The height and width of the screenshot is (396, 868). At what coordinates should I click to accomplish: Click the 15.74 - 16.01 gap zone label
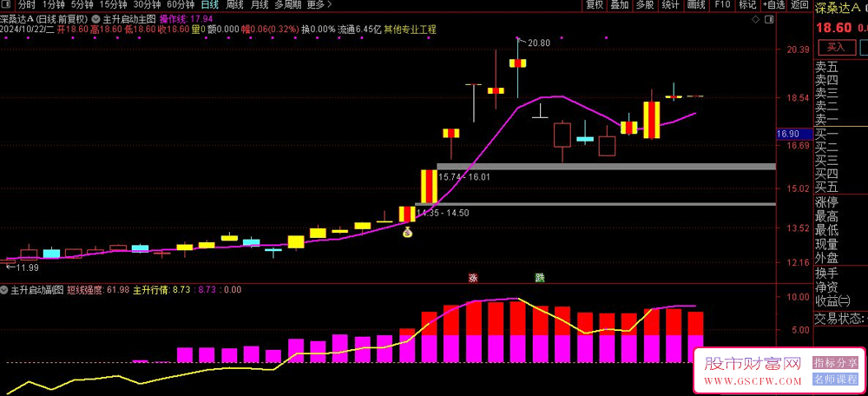click(x=464, y=177)
